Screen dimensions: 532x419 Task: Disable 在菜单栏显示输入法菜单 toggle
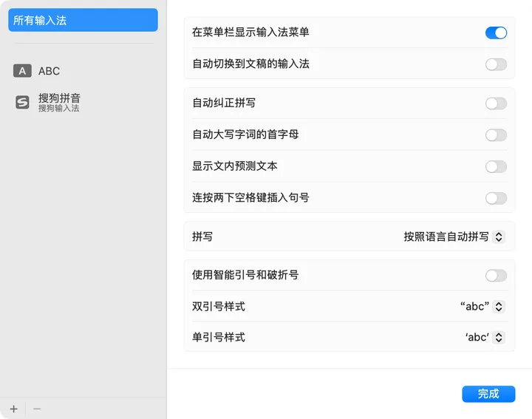pos(496,33)
